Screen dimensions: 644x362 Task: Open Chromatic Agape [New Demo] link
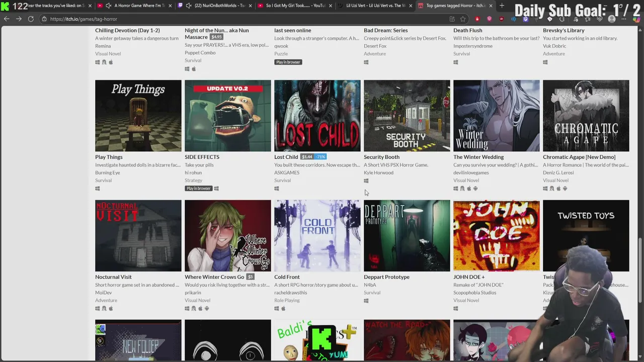click(x=579, y=157)
